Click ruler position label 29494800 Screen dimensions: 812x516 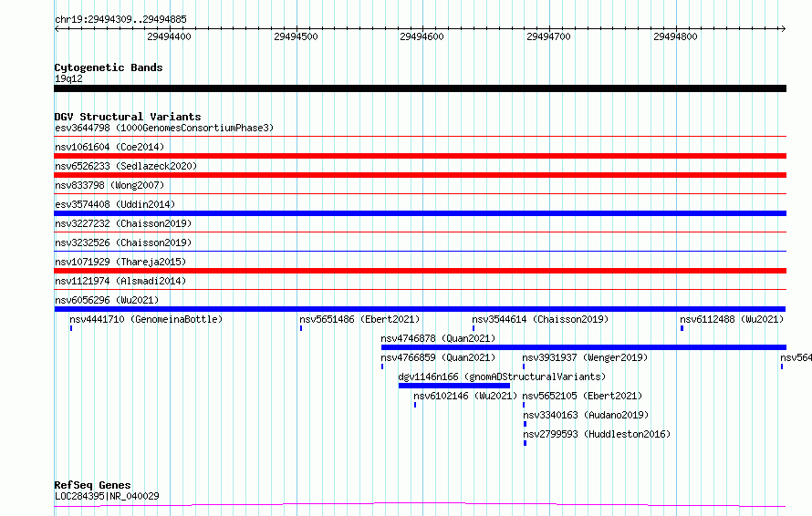[x=675, y=36]
